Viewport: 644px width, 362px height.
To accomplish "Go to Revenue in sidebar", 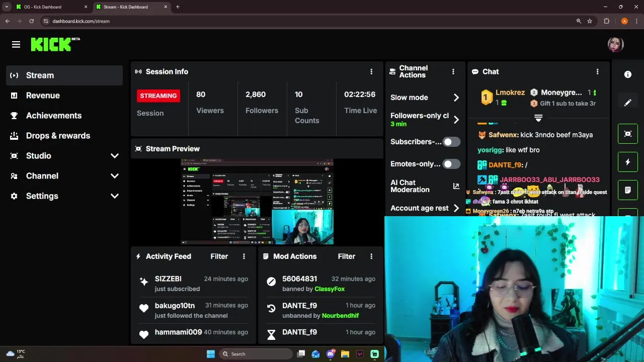I will pyautogui.click(x=64, y=96).
